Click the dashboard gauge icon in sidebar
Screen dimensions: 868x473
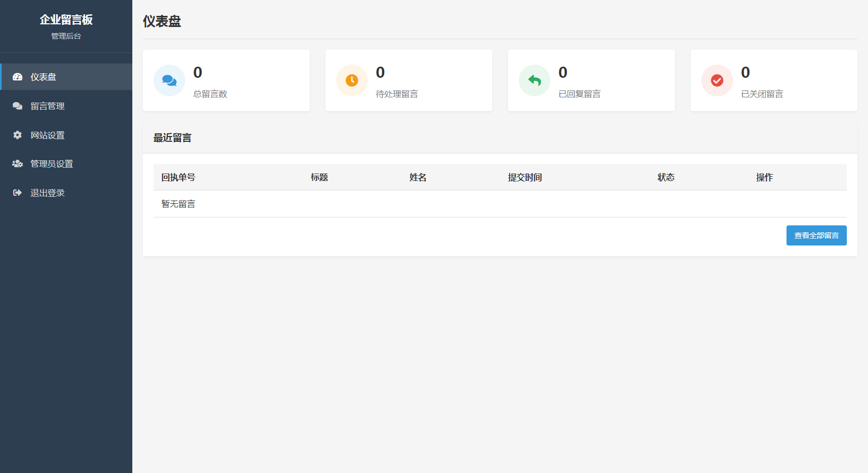(17, 77)
